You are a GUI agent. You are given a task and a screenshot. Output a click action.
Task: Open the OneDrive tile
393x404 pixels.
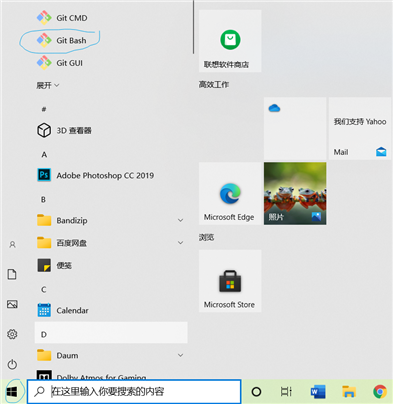pyautogui.click(x=295, y=128)
